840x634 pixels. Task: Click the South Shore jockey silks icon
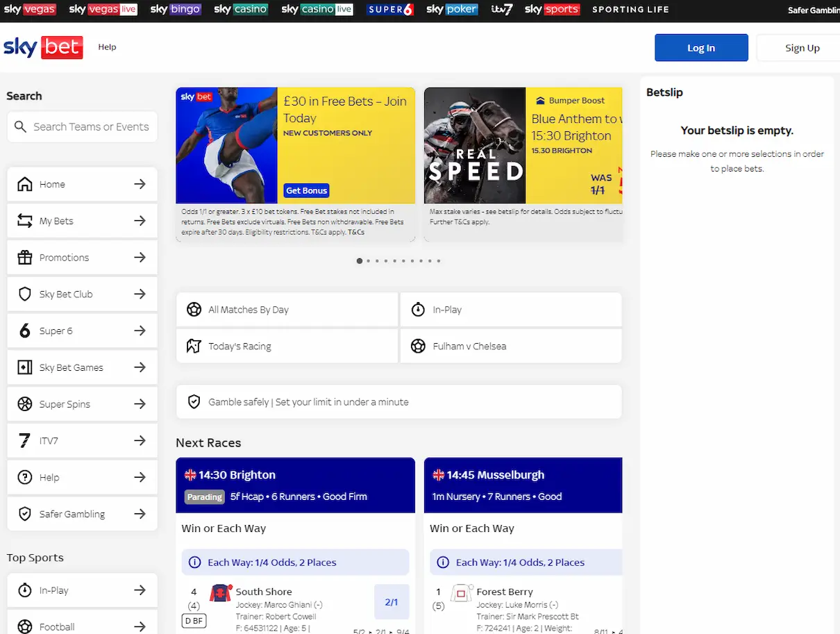[221, 593]
